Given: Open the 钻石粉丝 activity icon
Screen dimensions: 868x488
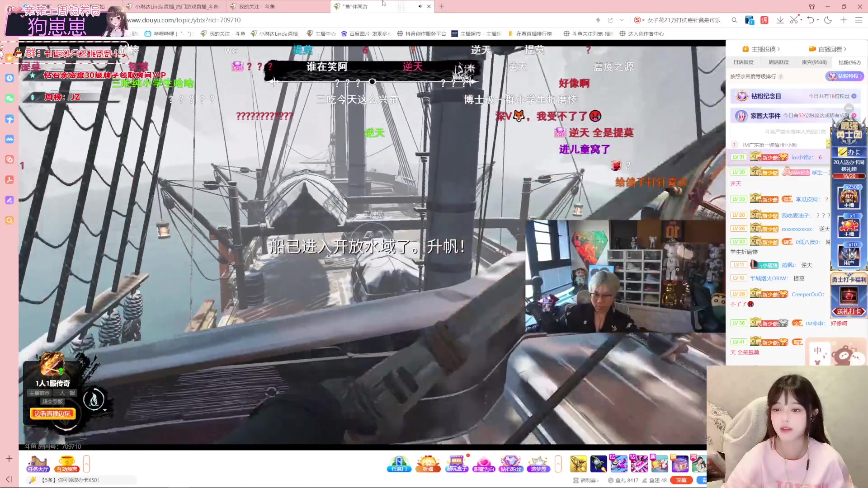Looking at the screenshot, I should coord(511,464).
